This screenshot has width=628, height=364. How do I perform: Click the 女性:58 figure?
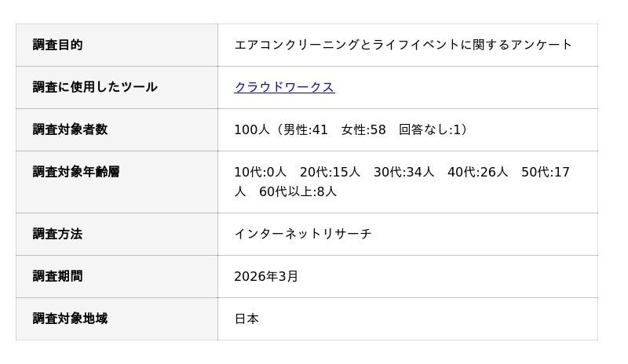[x=363, y=129]
